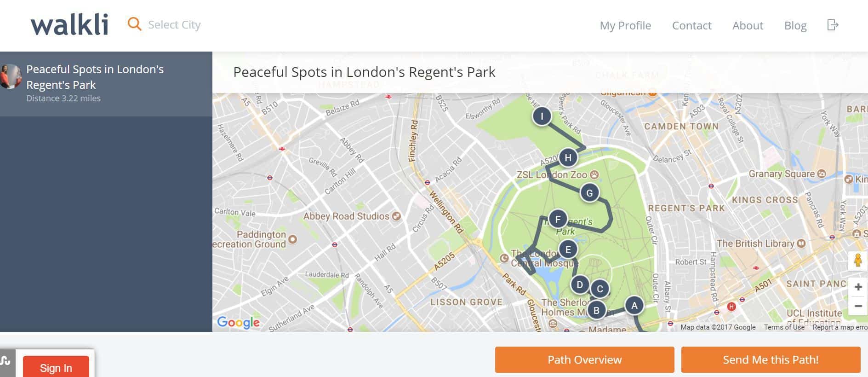Click the red Sign In button
The image size is (868, 377).
(56, 367)
